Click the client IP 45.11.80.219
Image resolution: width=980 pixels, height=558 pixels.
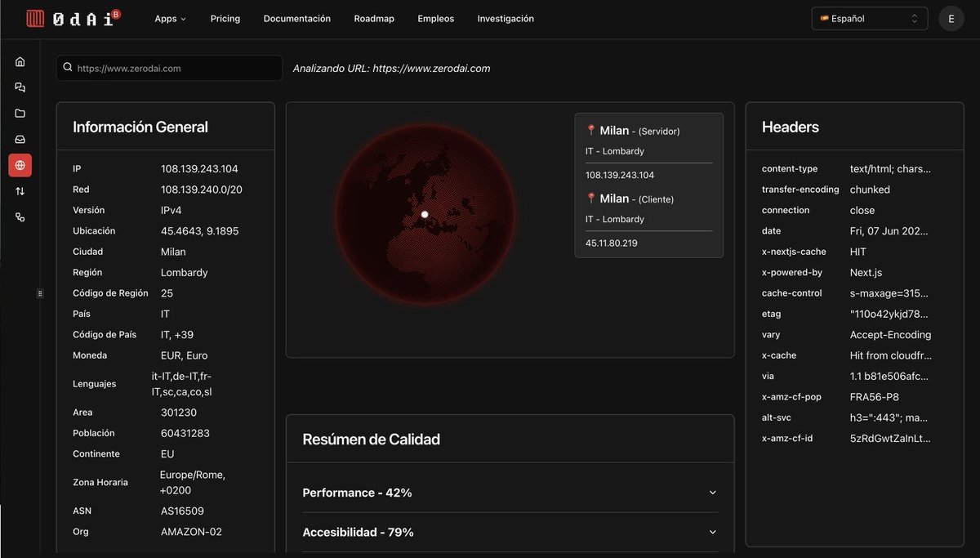click(612, 243)
